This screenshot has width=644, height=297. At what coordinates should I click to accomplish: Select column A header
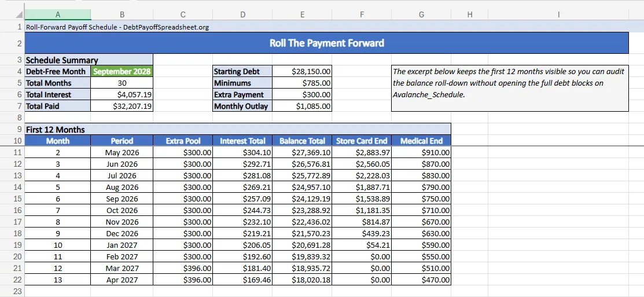[x=58, y=14]
